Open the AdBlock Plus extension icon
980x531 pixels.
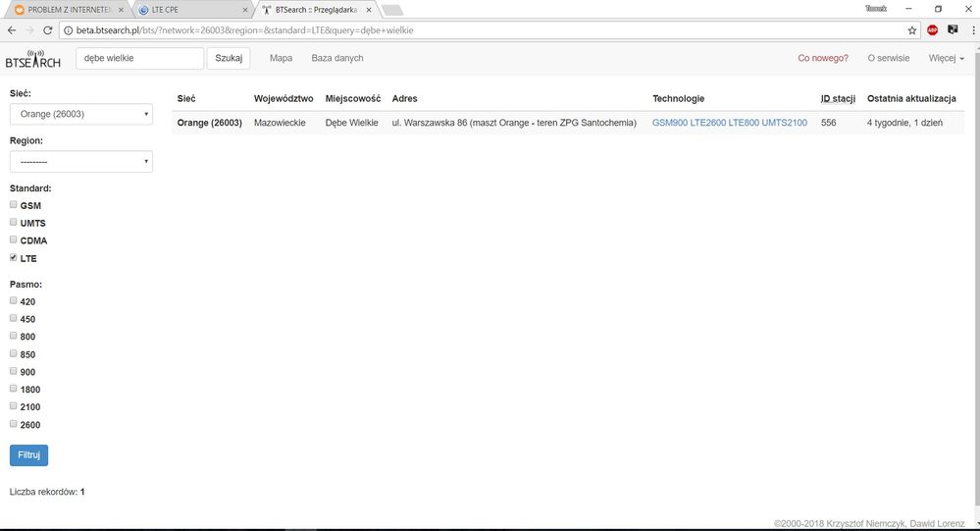(932, 30)
